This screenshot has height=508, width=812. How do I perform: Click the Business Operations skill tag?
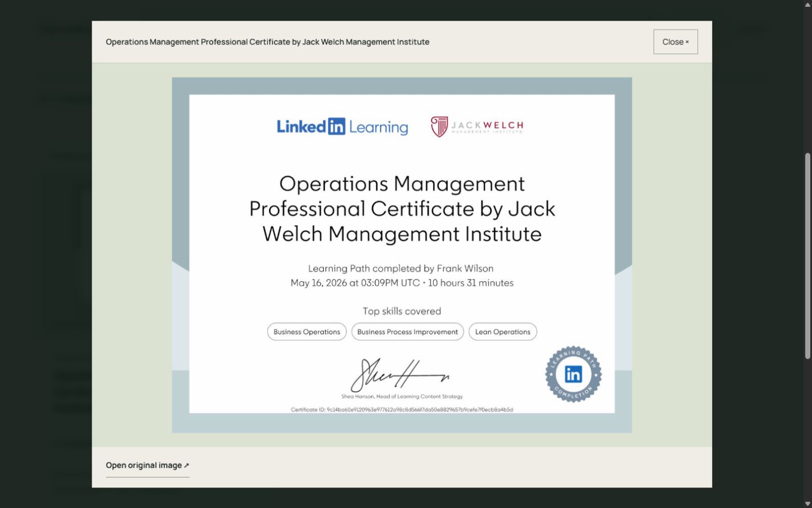pyautogui.click(x=307, y=332)
